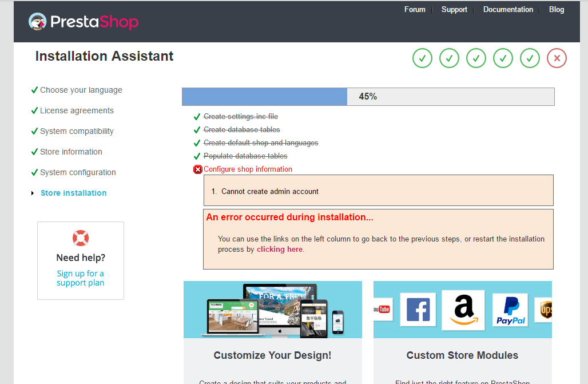Open the Forum link in the header
The image size is (588, 384).
tap(415, 9)
